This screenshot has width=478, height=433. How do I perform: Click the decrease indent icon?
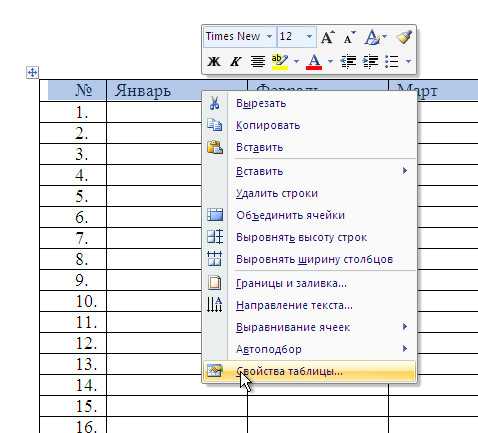click(348, 62)
